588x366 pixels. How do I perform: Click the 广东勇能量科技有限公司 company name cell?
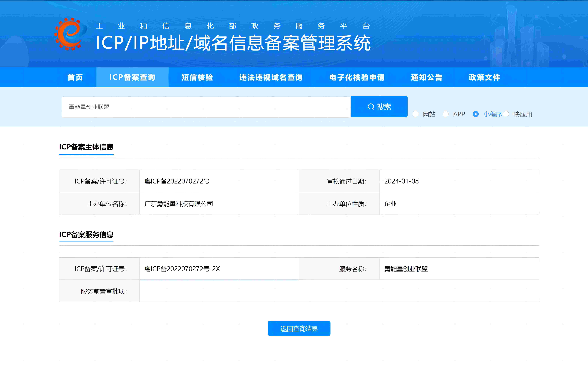179,204
